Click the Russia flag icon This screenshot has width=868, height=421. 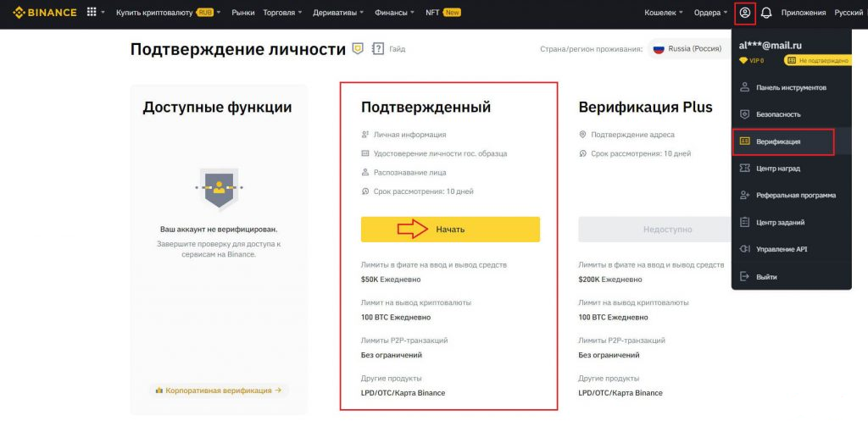click(658, 48)
